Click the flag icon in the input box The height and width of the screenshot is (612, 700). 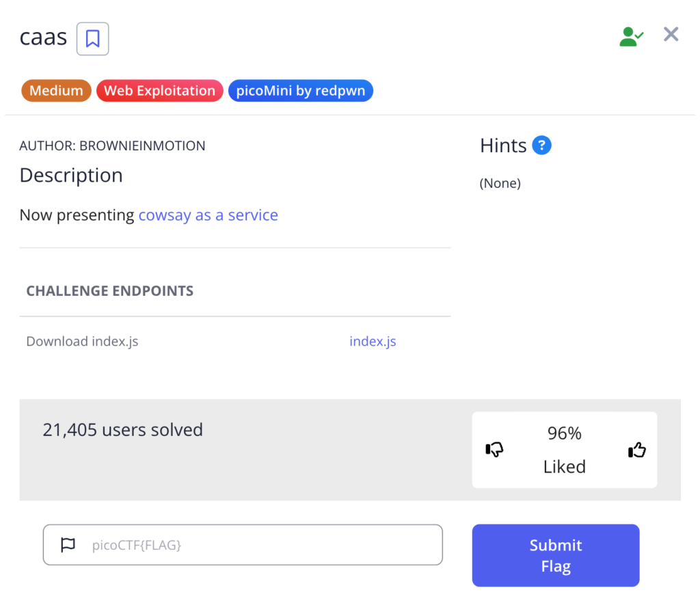[x=68, y=545]
